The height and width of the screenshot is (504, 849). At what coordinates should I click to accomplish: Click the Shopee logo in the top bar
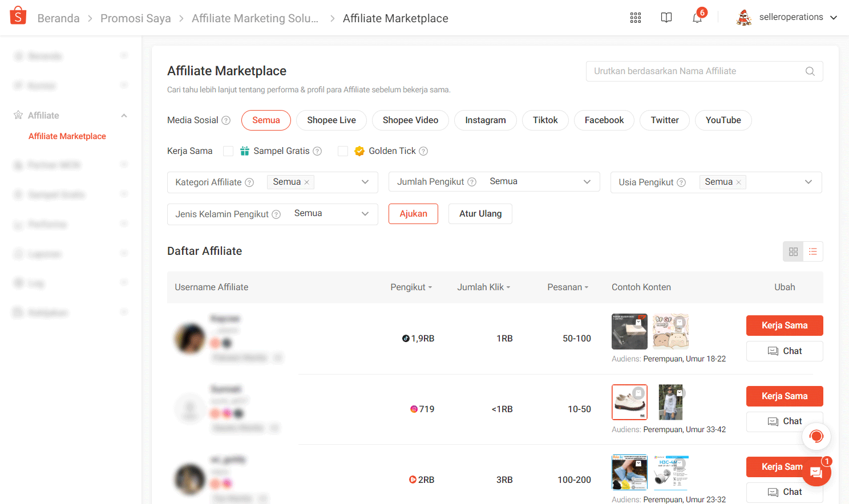tap(17, 16)
